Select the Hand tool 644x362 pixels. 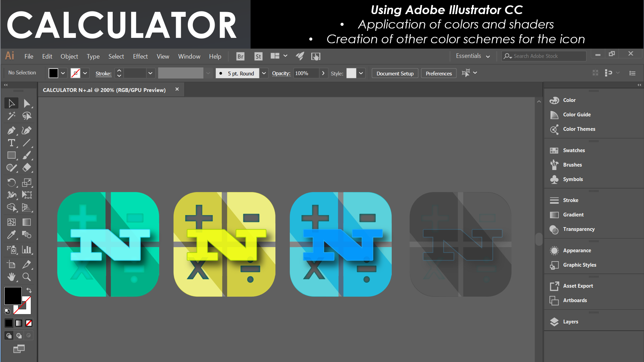tap(11, 277)
